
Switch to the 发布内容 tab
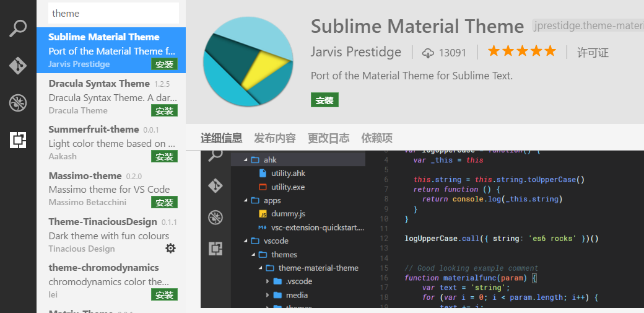pos(275,138)
